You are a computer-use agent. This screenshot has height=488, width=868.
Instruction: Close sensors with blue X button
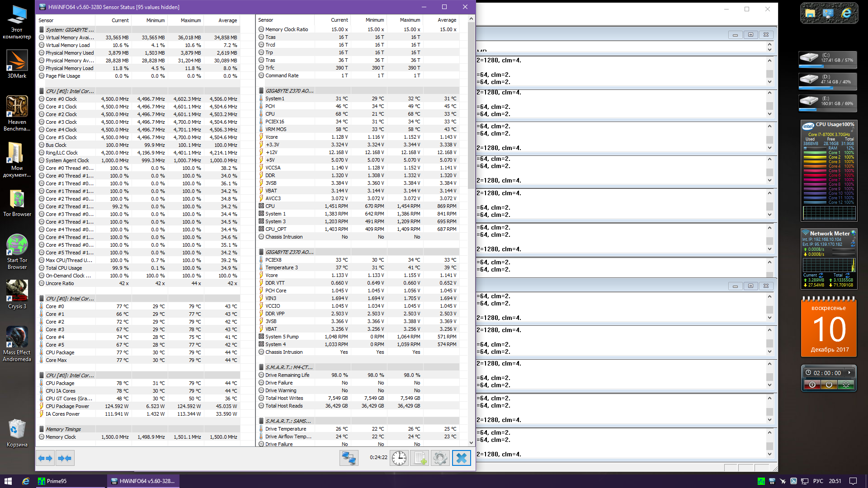click(x=461, y=458)
